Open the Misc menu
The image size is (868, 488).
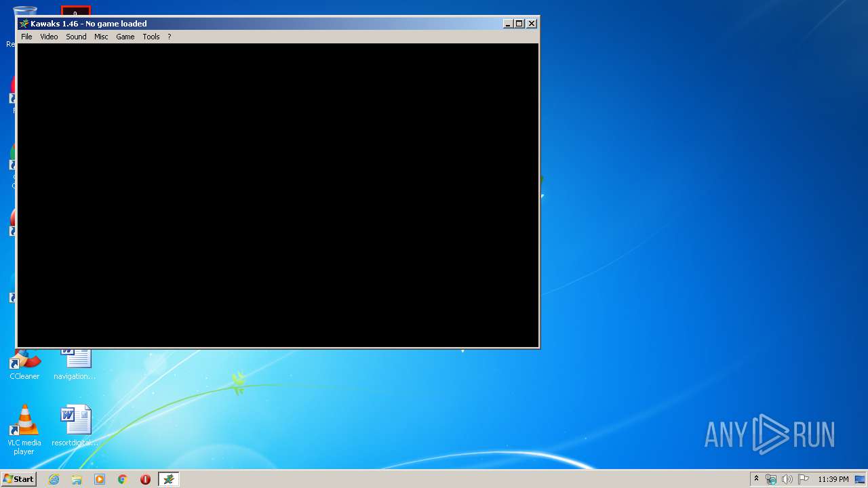coord(101,37)
